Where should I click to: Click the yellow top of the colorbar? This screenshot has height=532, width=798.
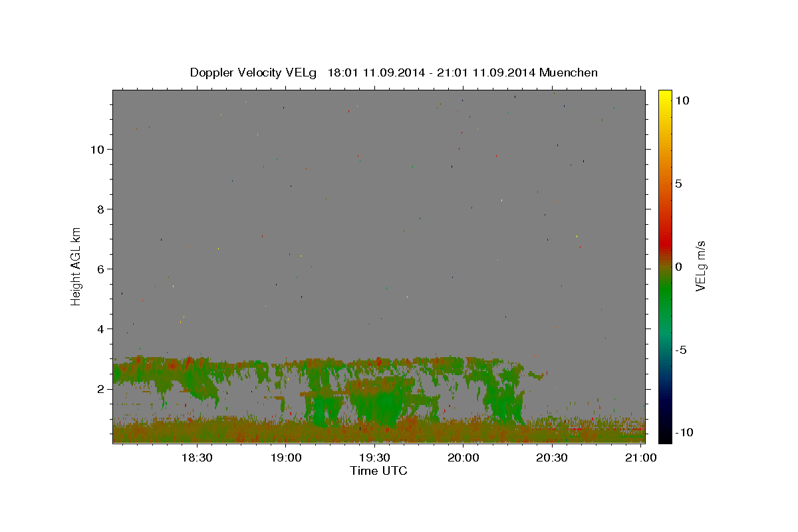664,96
